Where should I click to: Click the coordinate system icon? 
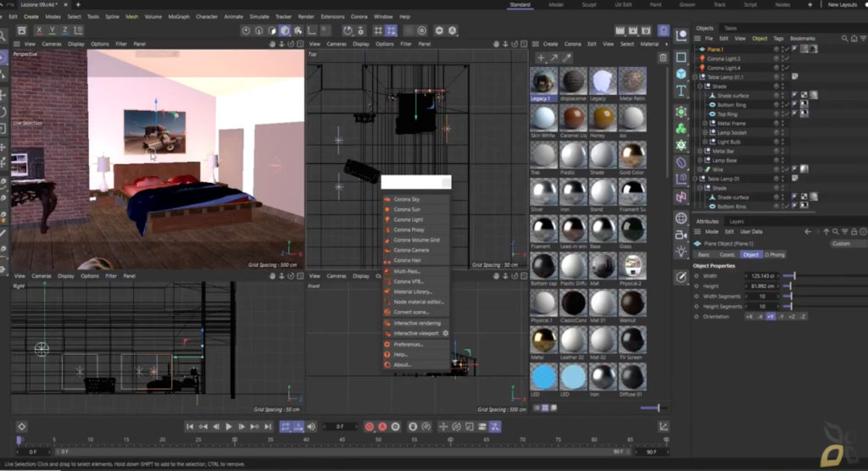click(x=79, y=30)
